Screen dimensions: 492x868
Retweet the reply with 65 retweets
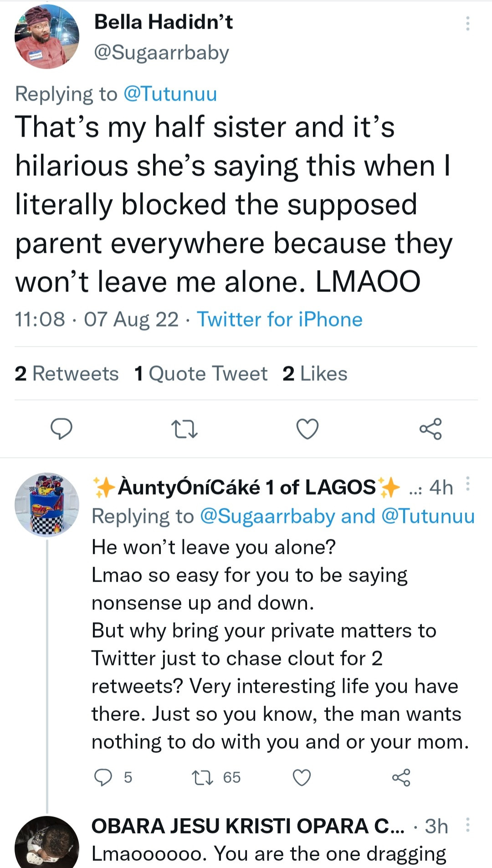coord(202,777)
